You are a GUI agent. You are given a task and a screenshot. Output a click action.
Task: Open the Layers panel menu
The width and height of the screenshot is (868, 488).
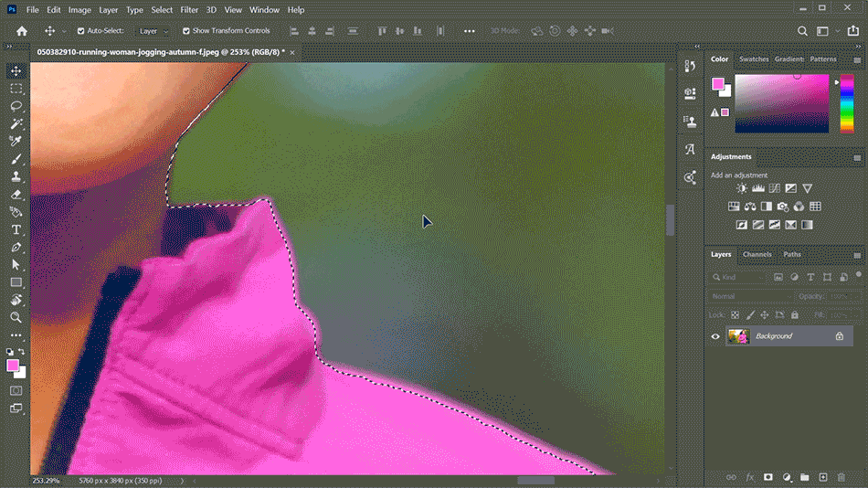coord(857,255)
